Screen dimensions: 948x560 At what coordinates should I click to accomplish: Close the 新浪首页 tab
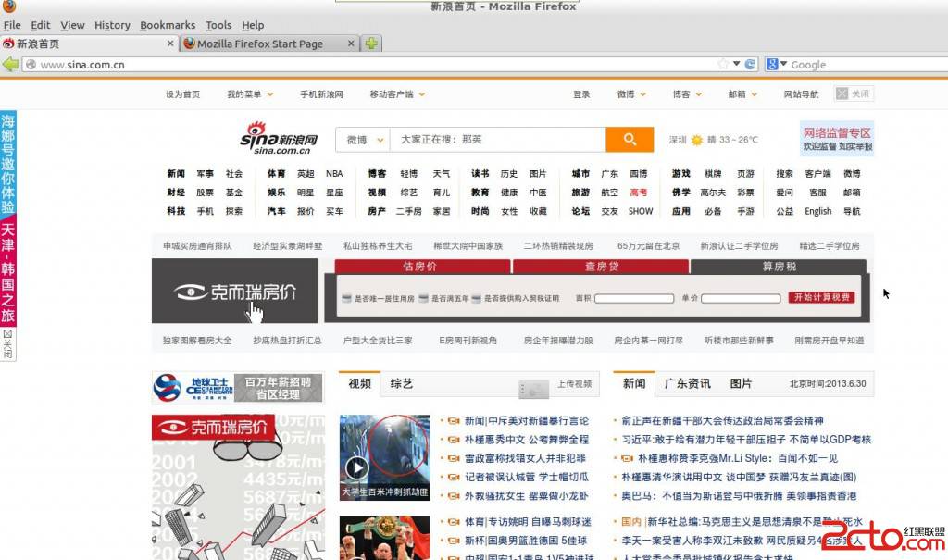tap(170, 44)
